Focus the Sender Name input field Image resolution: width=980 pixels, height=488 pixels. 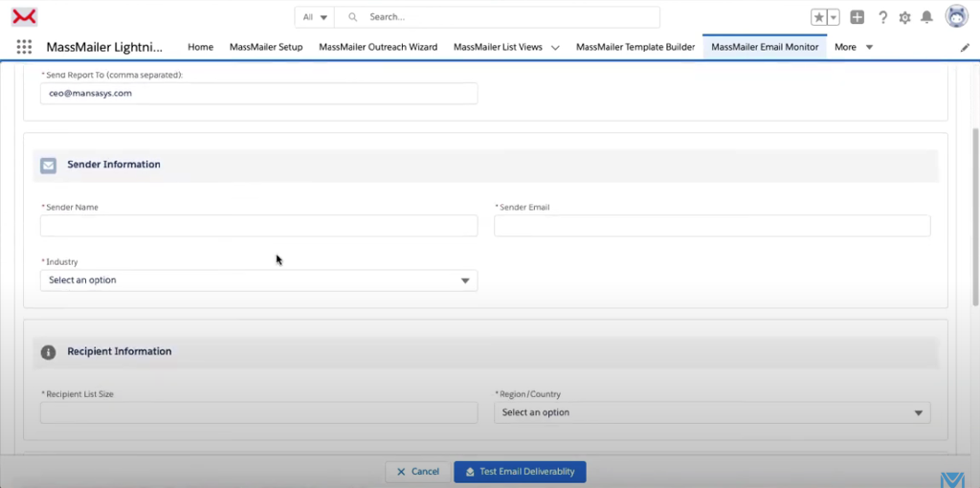pyautogui.click(x=258, y=226)
